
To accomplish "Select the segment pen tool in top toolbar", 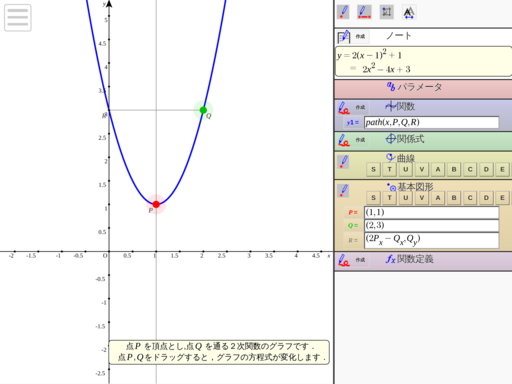I will click(364, 12).
